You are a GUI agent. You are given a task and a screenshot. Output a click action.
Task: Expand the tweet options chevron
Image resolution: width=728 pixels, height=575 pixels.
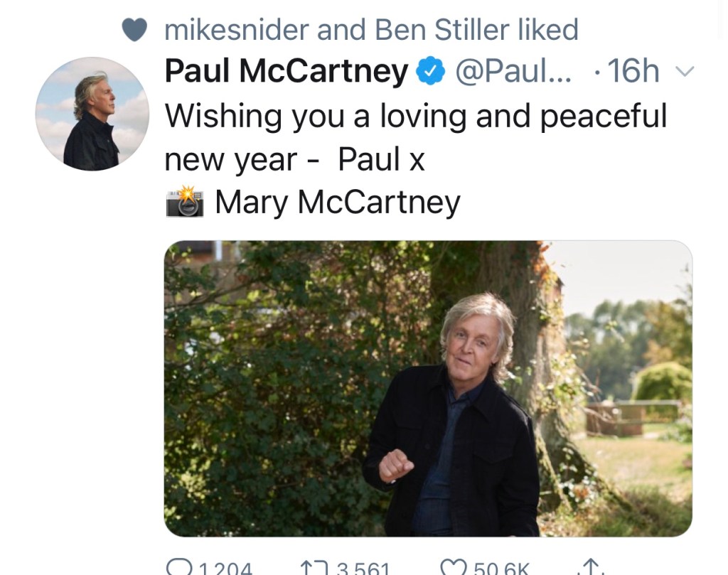tap(683, 72)
